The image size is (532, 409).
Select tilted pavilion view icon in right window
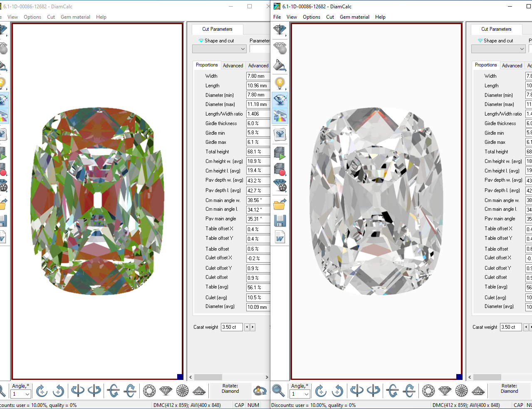click(x=478, y=391)
